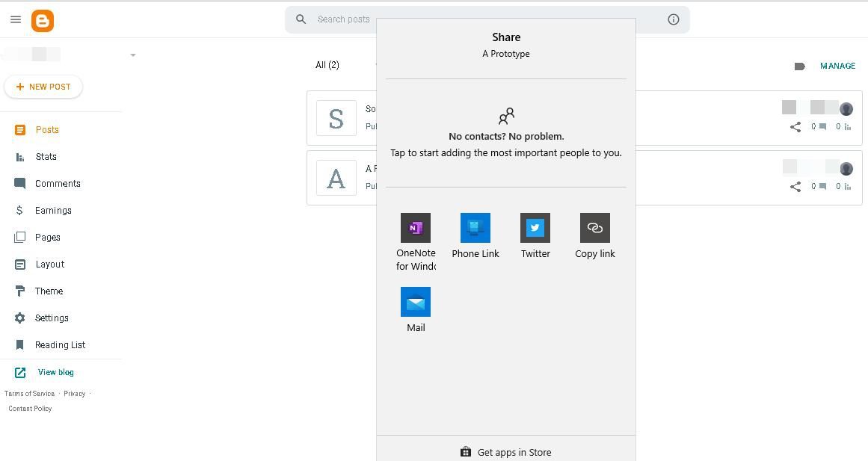Share via Phone Link app
This screenshot has height=461, width=868.
475,236
